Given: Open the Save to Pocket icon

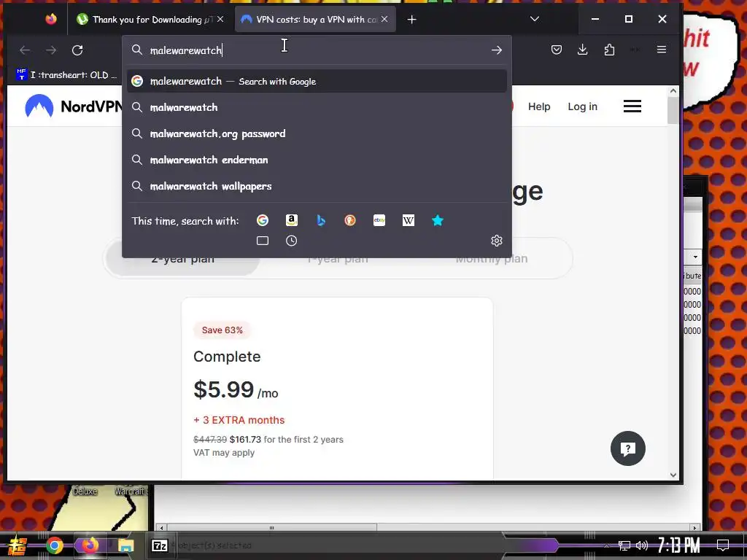Looking at the screenshot, I should click(557, 50).
